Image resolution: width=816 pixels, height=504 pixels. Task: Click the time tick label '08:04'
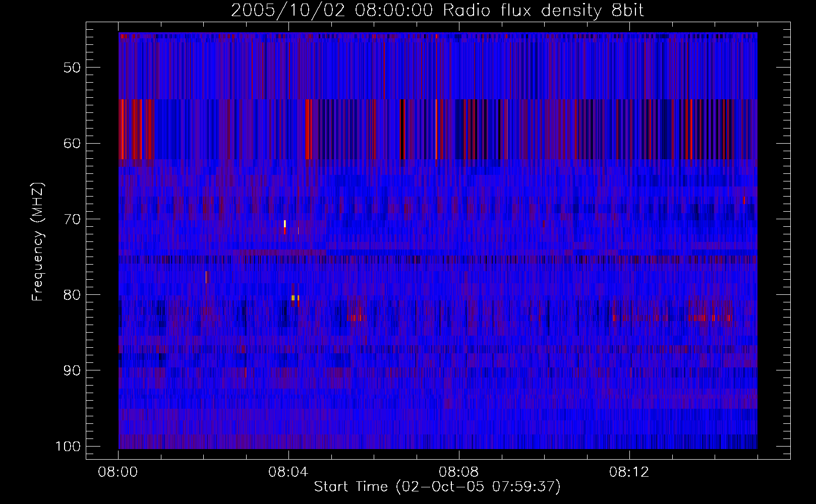coord(288,472)
